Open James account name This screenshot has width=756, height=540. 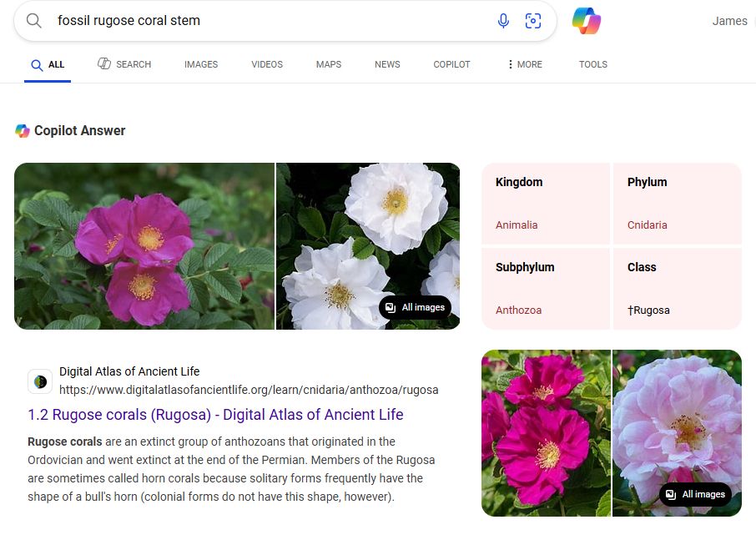tap(729, 21)
